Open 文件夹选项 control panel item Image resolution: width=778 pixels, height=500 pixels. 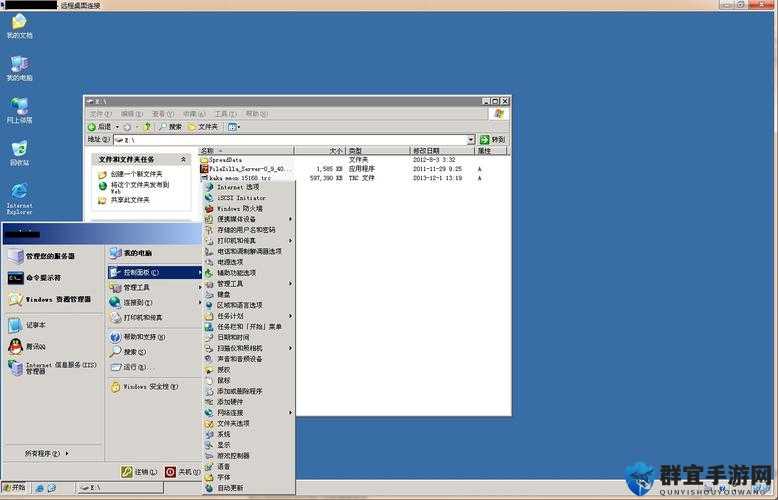click(x=249, y=424)
